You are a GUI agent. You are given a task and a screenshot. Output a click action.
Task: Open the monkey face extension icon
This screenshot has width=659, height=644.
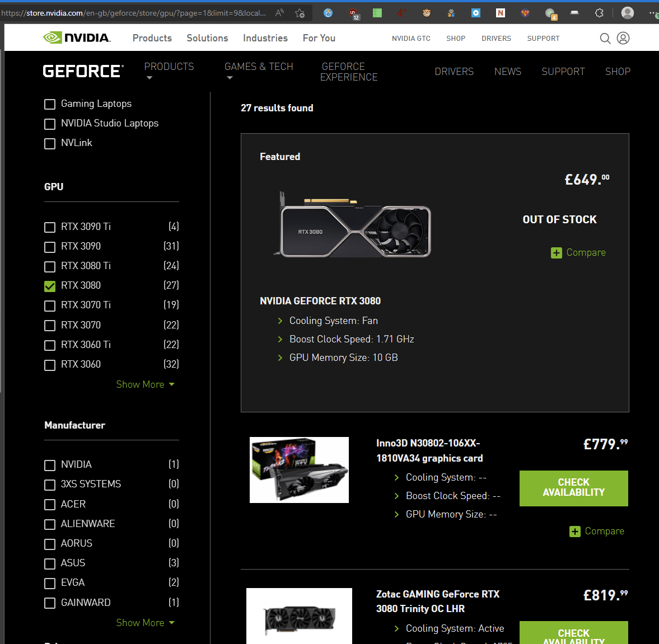pos(427,13)
